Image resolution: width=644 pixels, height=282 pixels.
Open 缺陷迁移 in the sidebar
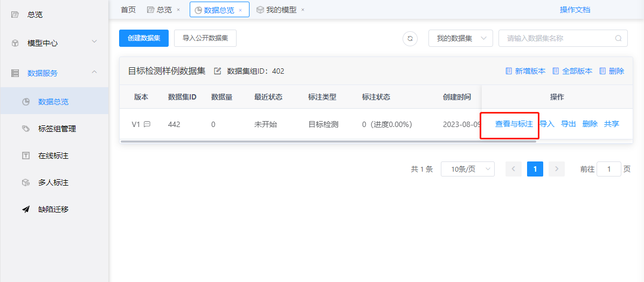54,209
